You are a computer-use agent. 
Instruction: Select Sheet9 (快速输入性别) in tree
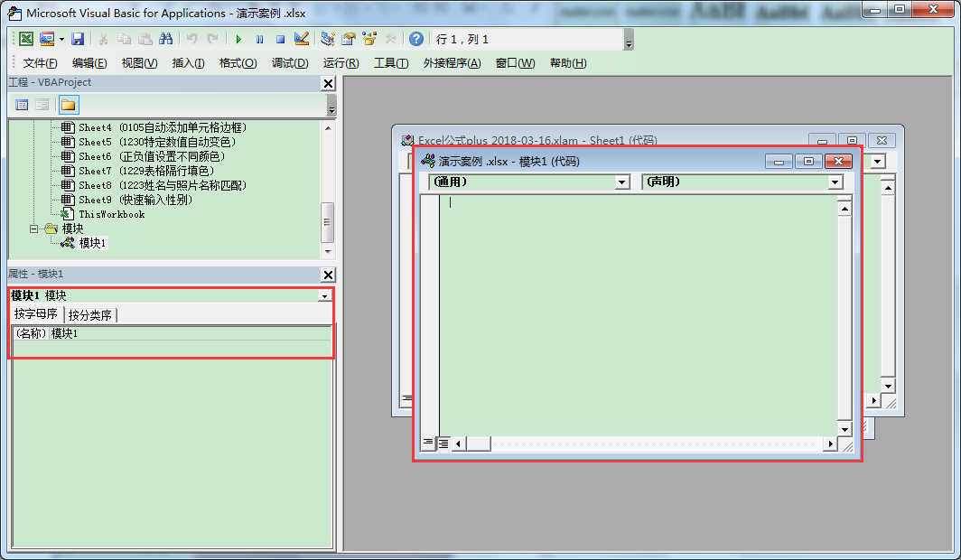click(135, 200)
